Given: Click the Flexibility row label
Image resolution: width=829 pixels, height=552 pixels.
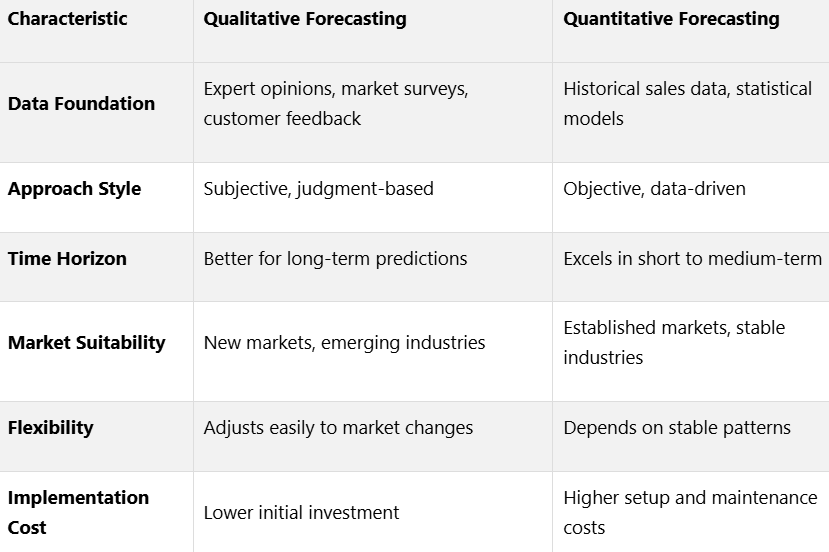Looking at the screenshot, I should click(x=51, y=427).
